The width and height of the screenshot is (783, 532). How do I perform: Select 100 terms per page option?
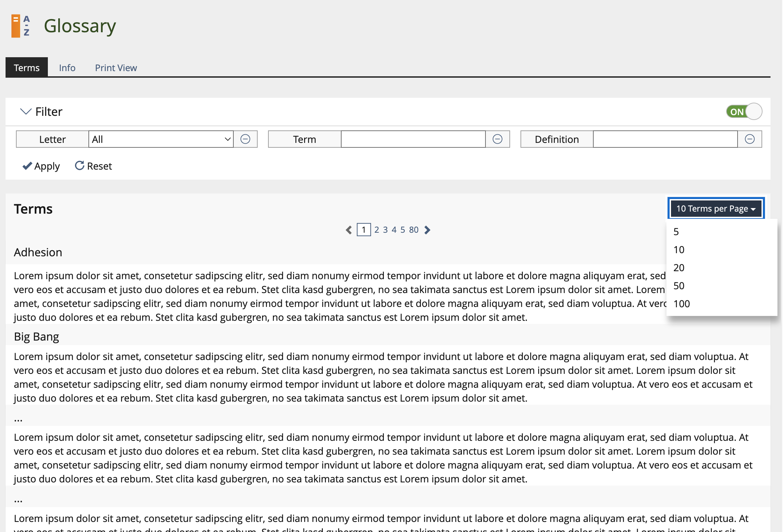pyautogui.click(x=681, y=304)
